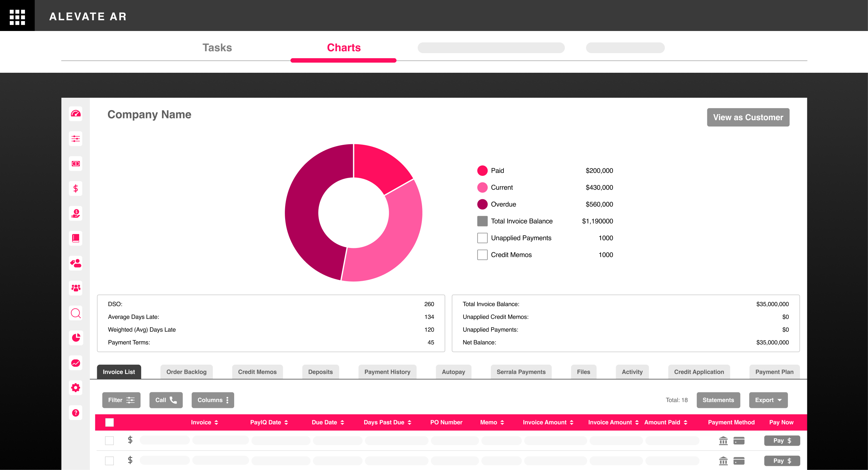The image size is (868, 470).
Task: Switch to the Tasks tab
Action: (217, 48)
